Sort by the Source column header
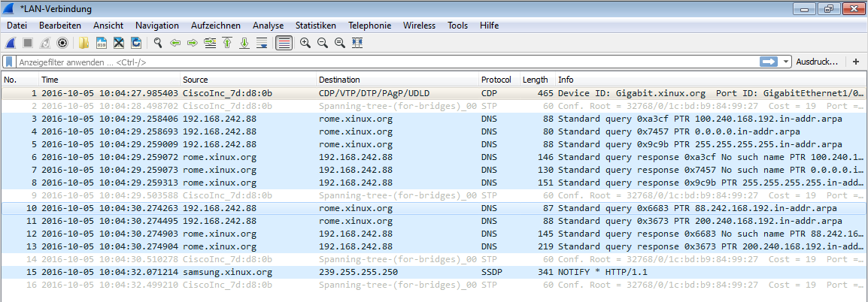 point(248,80)
